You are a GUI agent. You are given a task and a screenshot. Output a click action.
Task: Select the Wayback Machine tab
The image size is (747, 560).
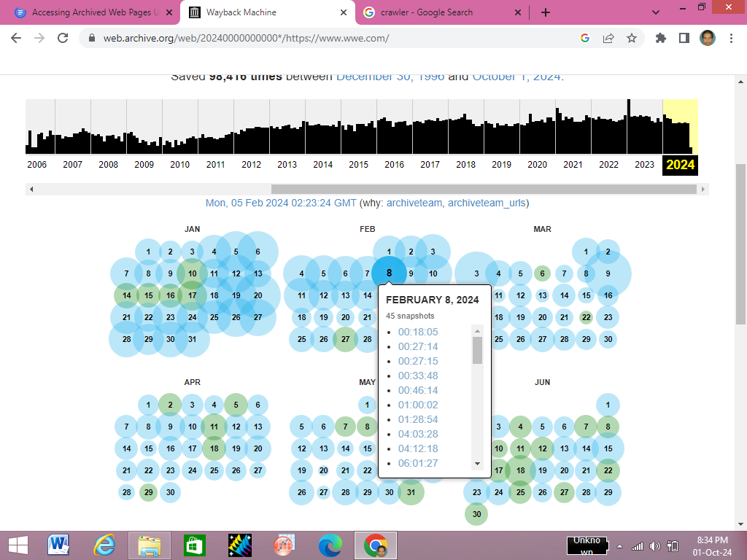(x=267, y=12)
